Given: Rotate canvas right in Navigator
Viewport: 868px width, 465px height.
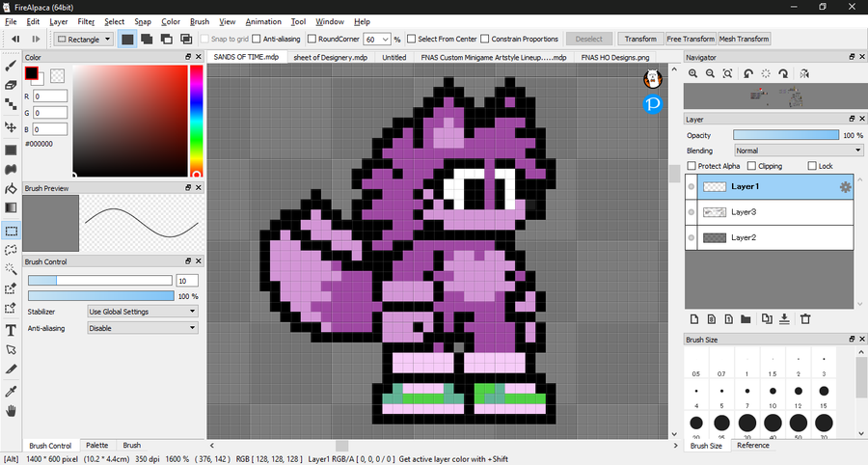Looking at the screenshot, I should (783, 73).
